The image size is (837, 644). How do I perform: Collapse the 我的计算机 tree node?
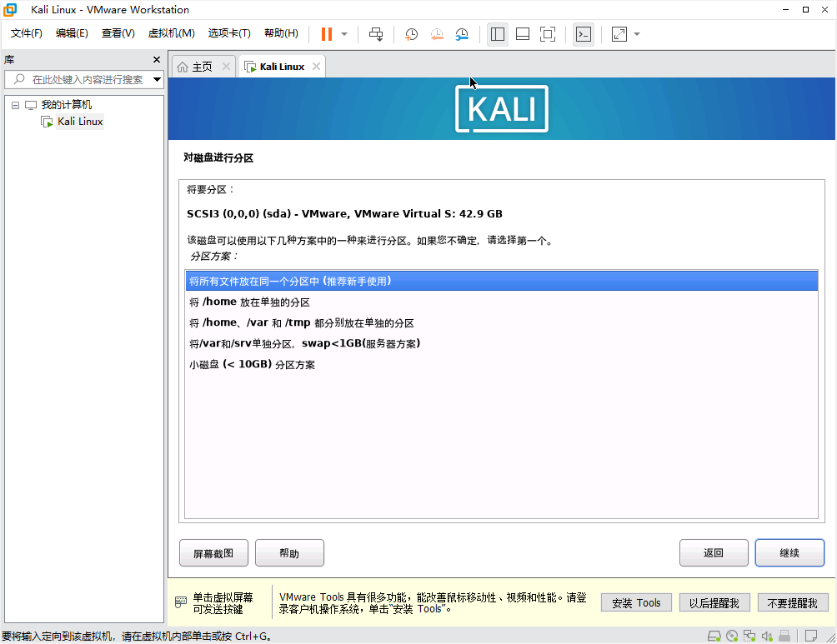[16, 105]
